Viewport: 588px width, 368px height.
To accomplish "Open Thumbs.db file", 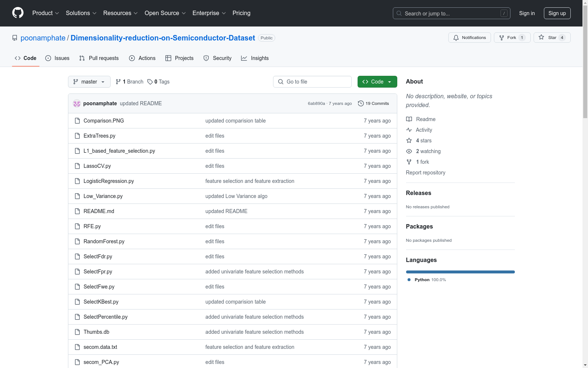I will pyautogui.click(x=96, y=332).
